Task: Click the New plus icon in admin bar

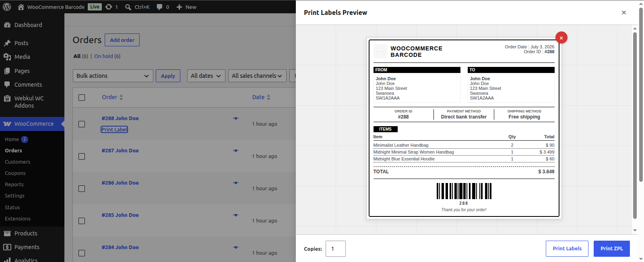Action: coord(180,7)
